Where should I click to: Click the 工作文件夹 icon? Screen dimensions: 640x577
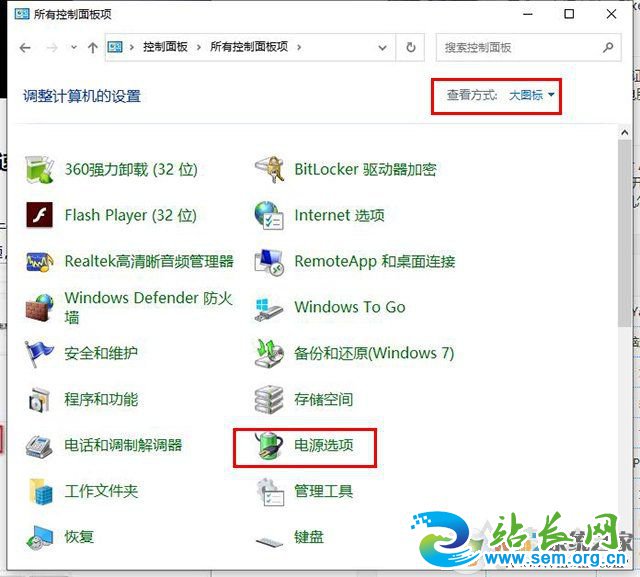(x=41, y=491)
